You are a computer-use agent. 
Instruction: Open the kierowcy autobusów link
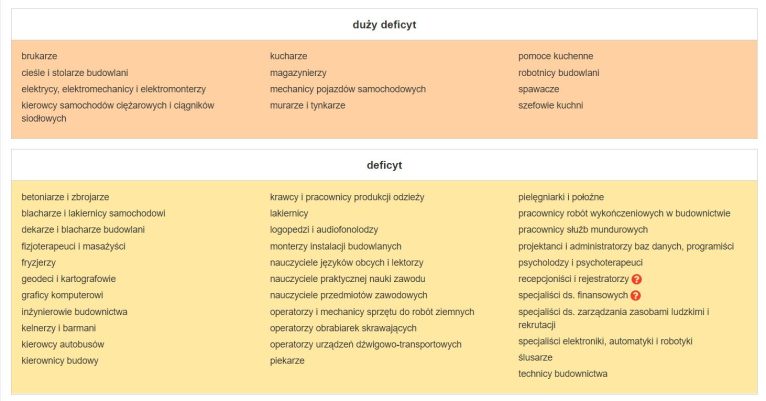tap(63, 344)
